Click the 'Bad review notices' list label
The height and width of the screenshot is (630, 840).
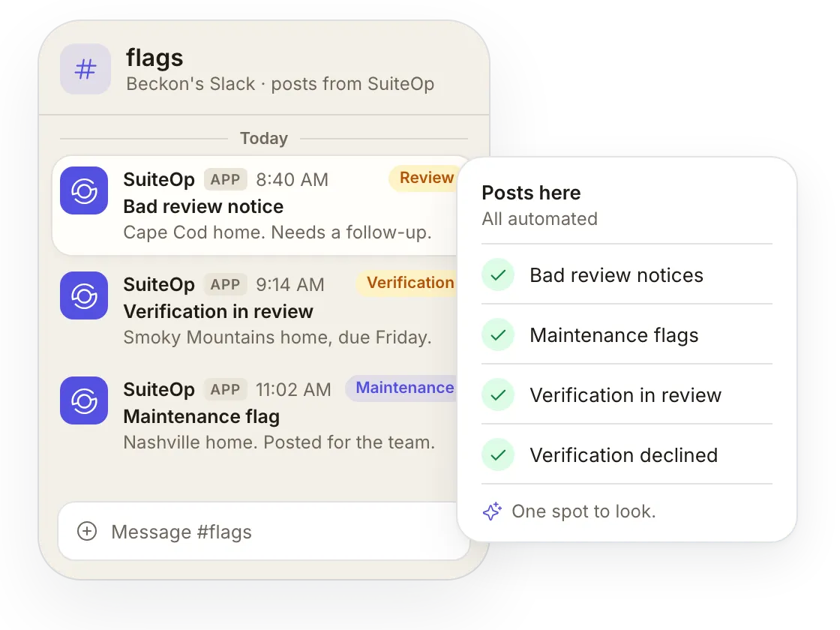tap(616, 275)
